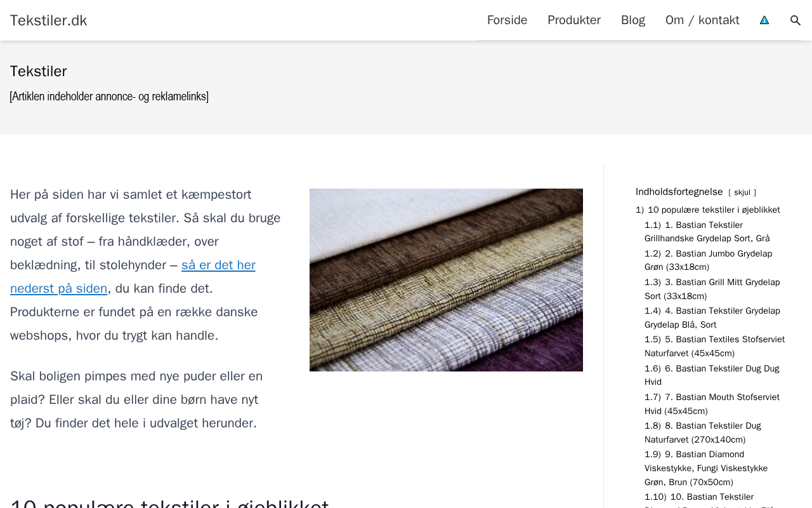Follow 'så er det her nederst på siden' link
812x508 pixels.
click(133, 277)
